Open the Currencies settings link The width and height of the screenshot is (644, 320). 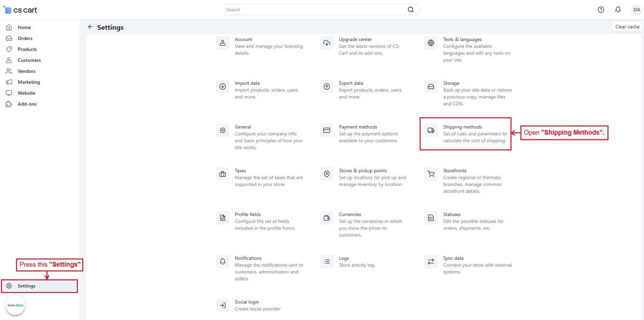pos(350,214)
